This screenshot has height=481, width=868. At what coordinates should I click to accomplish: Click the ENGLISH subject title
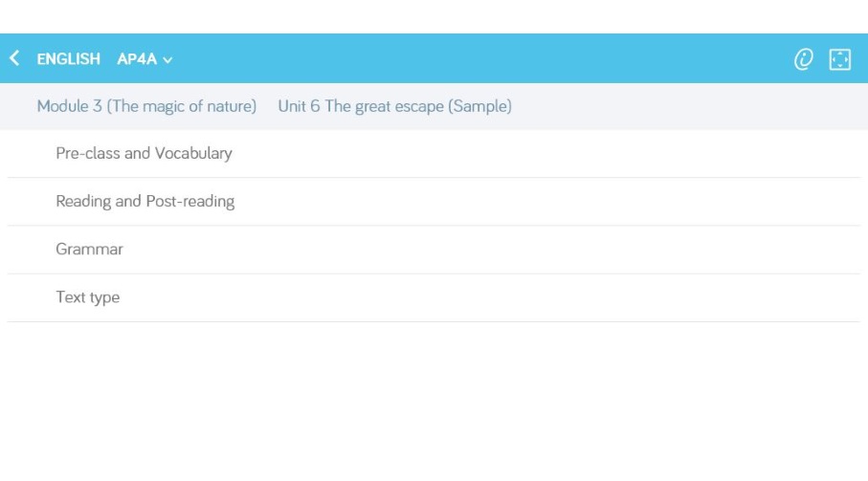tap(69, 58)
